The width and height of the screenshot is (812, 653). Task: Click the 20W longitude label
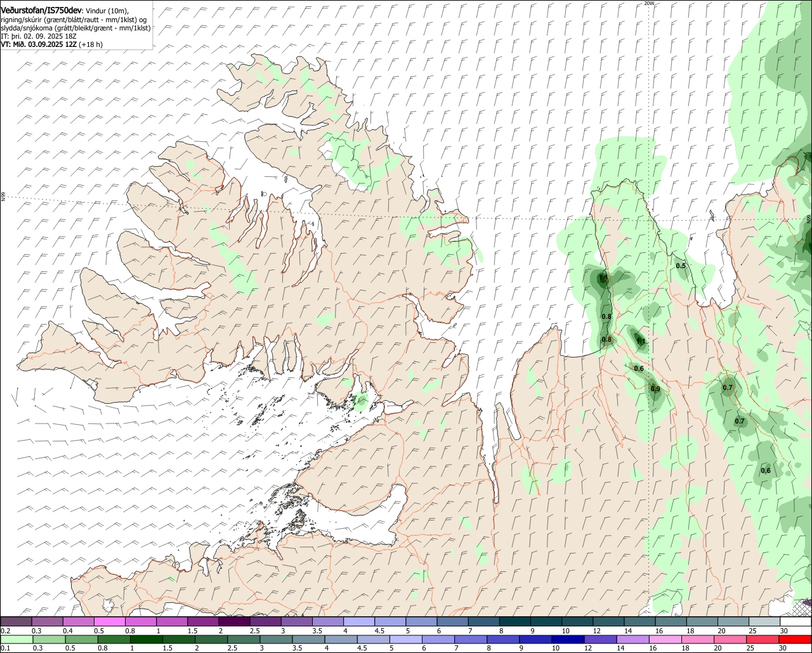coord(648,3)
